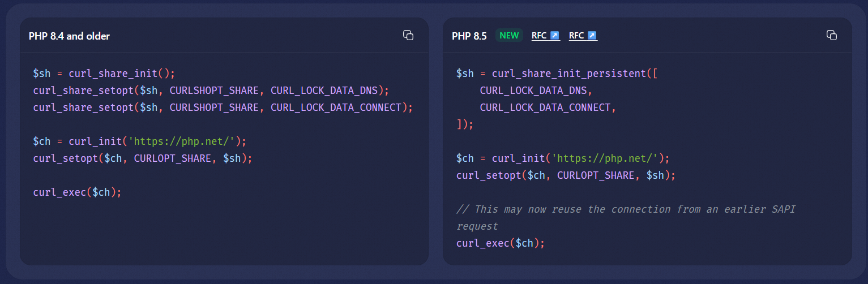Click the "PHP 8.5" panel title
Screen dimensions: 868x284
click(x=469, y=36)
